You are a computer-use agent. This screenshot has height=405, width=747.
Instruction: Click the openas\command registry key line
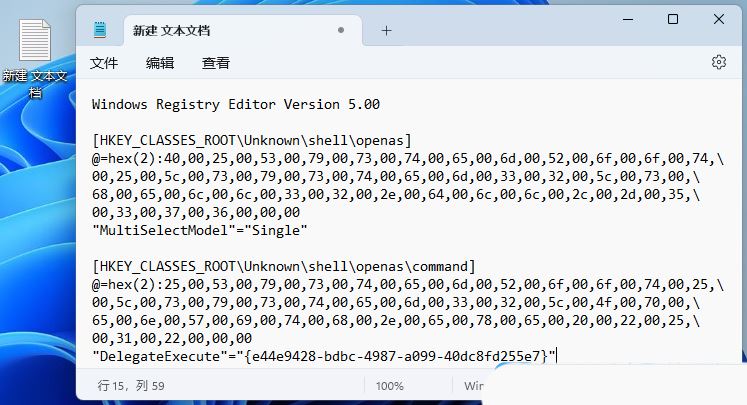click(283, 266)
